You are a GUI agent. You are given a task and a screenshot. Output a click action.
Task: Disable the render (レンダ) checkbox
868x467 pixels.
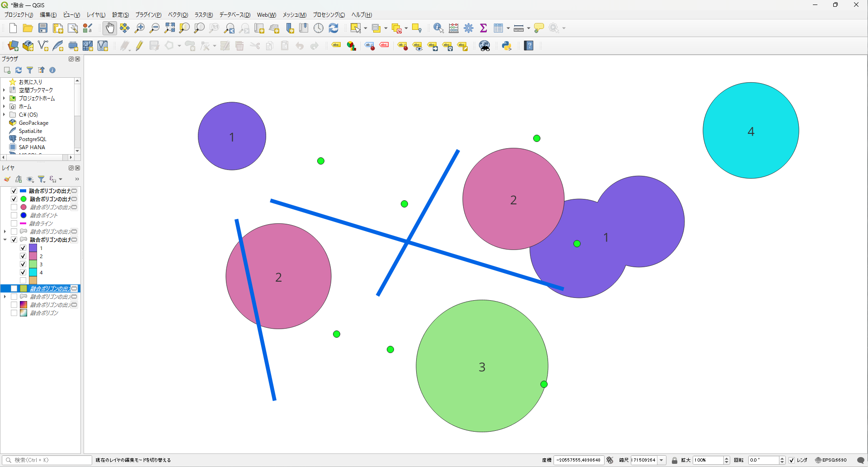tap(792, 460)
